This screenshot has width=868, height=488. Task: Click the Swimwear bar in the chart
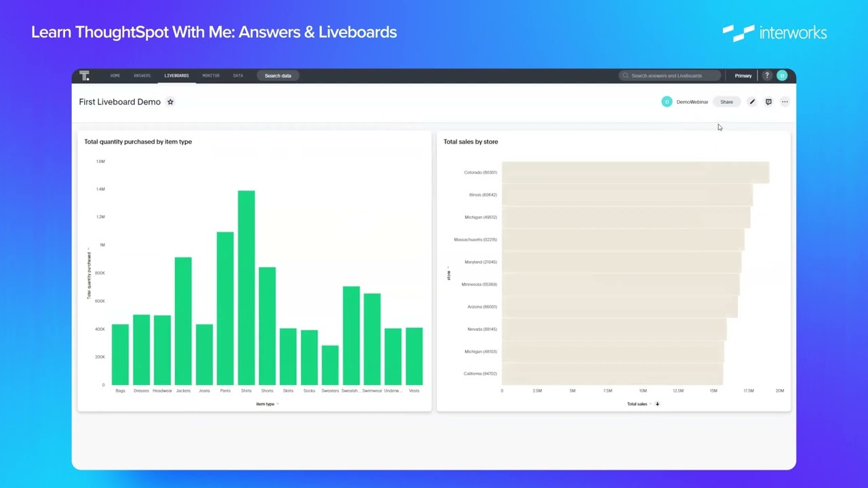[x=372, y=340]
